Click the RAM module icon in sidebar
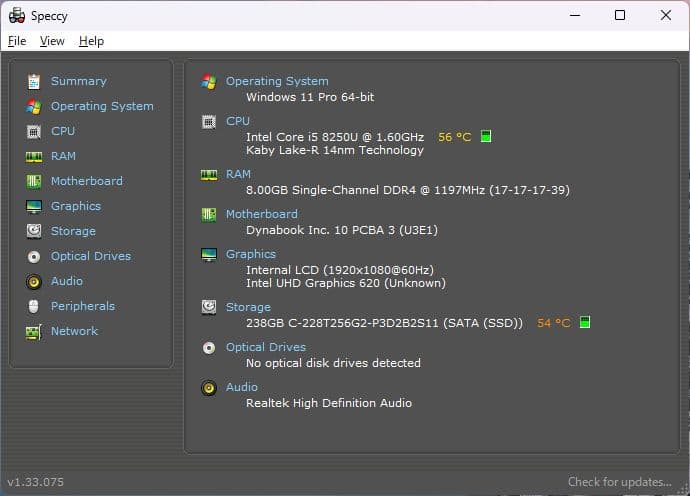This screenshot has height=496, width=690. (x=34, y=157)
